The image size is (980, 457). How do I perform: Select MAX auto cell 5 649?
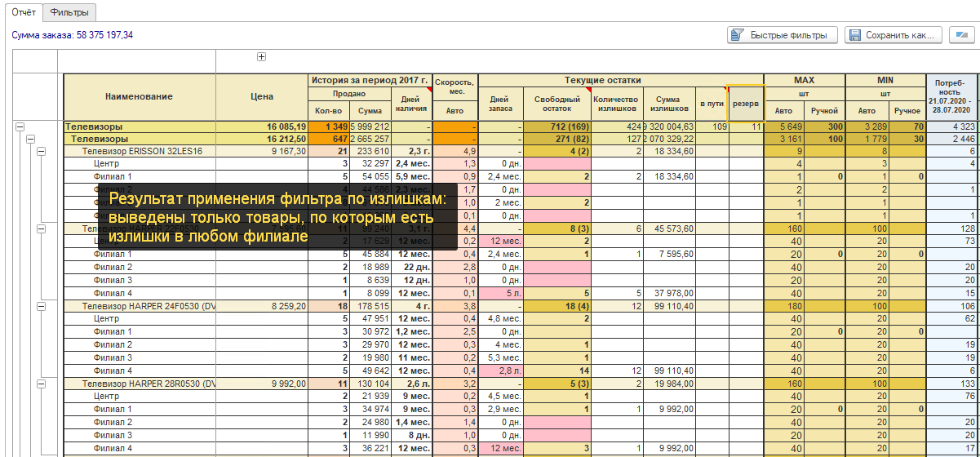click(x=785, y=127)
